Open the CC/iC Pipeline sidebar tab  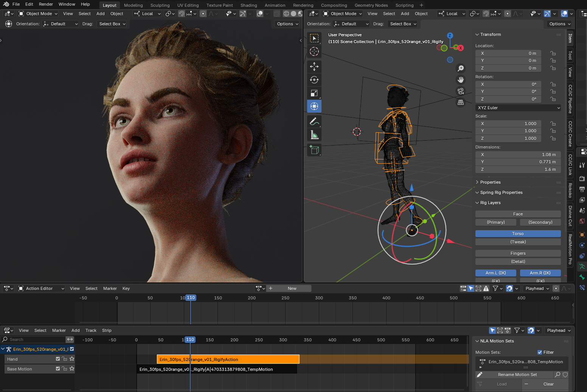tap(570, 99)
